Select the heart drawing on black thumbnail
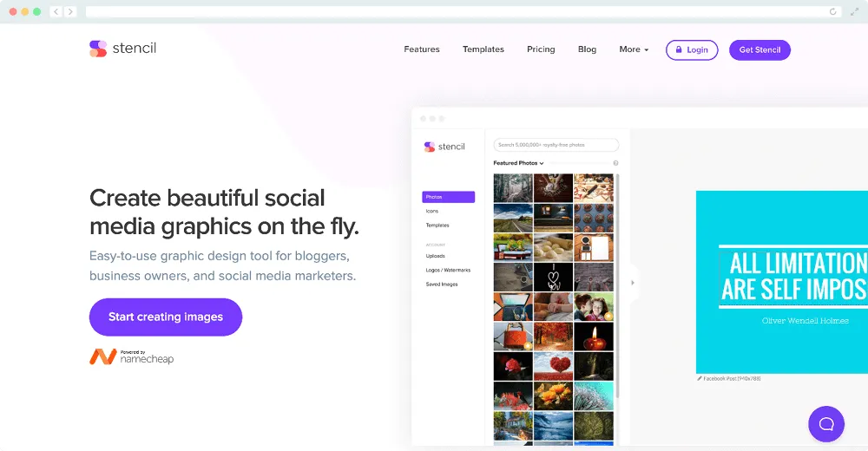868x451 pixels. [x=553, y=278]
